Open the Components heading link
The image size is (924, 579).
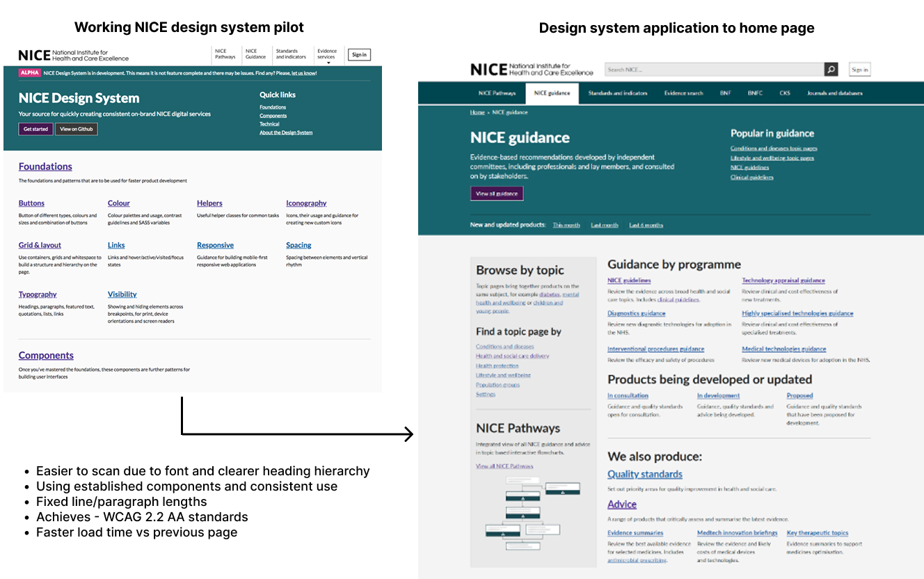tap(46, 356)
